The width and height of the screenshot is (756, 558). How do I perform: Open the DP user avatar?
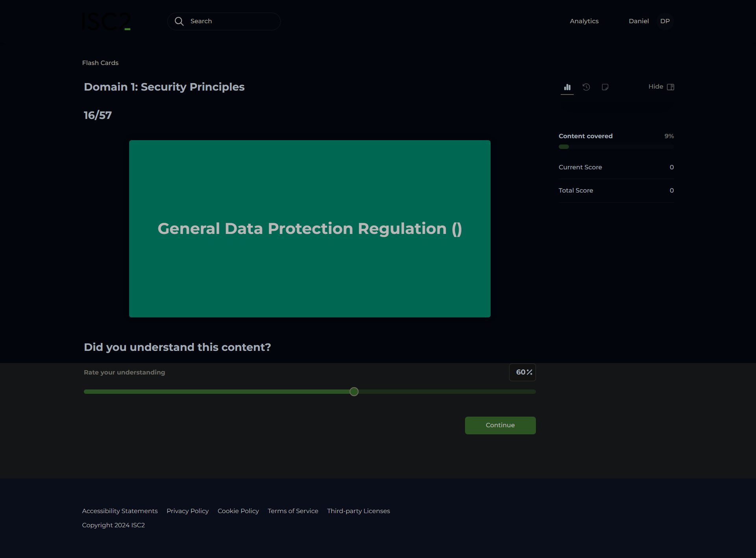pos(665,21)
